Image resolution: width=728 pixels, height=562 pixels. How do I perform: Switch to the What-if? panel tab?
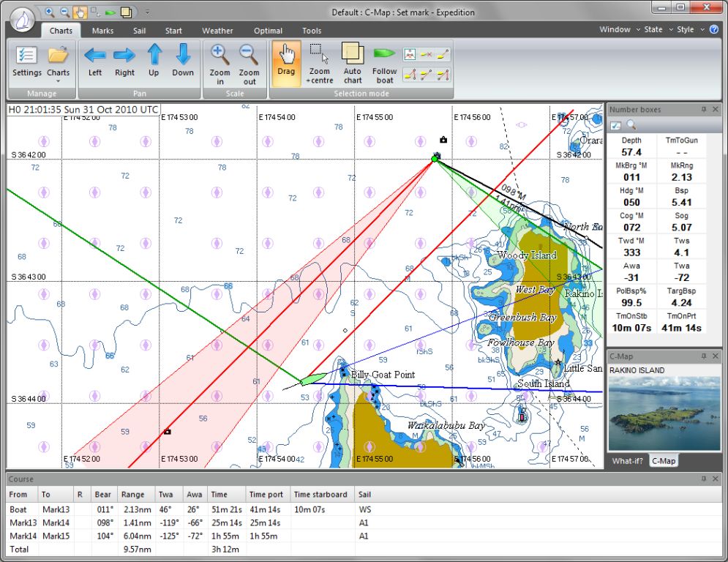(x=628, y=461)
